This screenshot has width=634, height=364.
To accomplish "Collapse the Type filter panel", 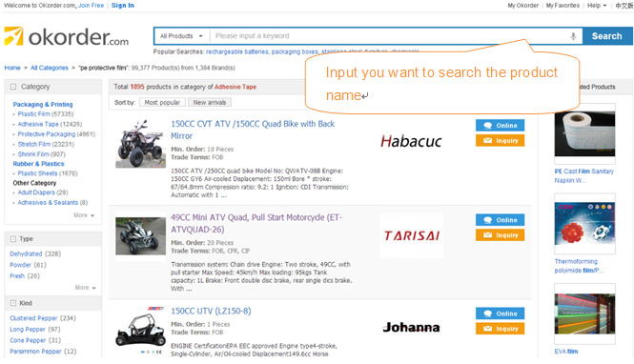I will tap(13, 239).
